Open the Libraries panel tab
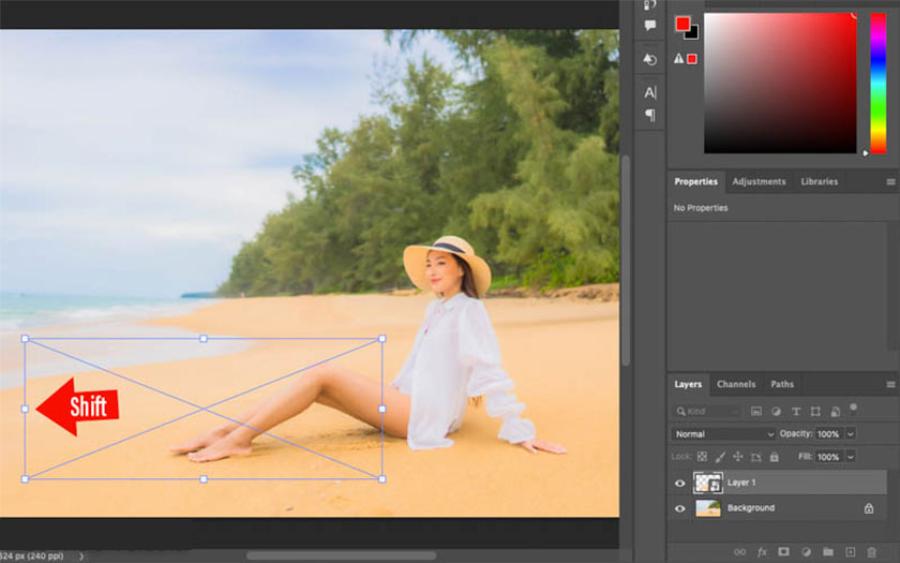Image resolution: width=900 pixels, height=563 pixels. coord(819,182)
